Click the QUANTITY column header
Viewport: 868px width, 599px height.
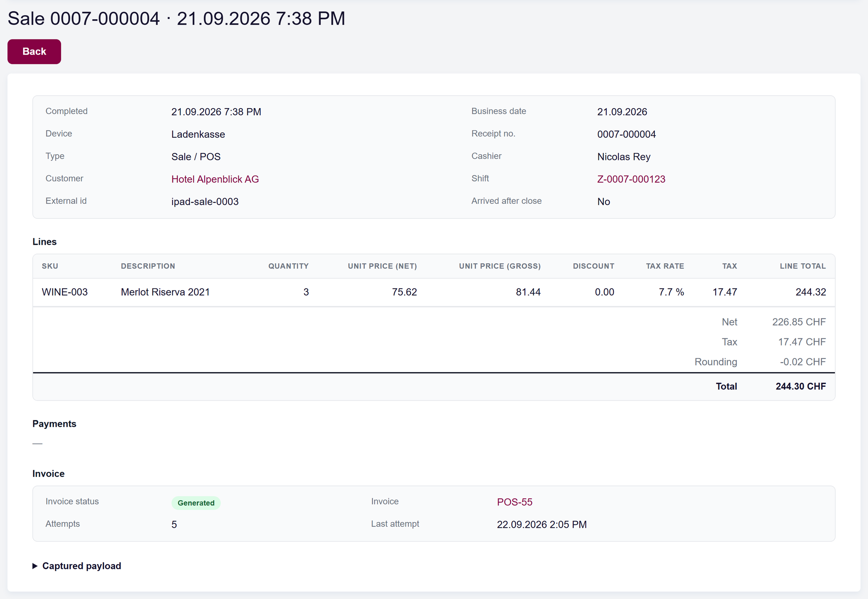[x=288, y=266]
